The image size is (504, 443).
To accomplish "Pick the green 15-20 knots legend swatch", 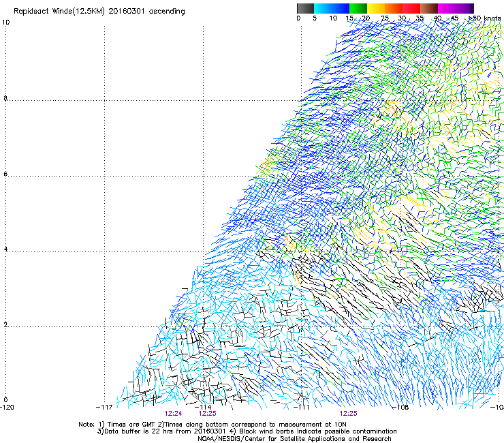I will [358, 8].
